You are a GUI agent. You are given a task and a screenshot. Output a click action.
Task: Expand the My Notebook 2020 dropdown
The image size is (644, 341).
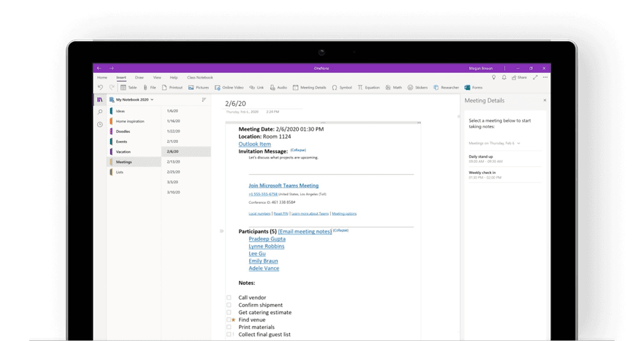point(152,99)
